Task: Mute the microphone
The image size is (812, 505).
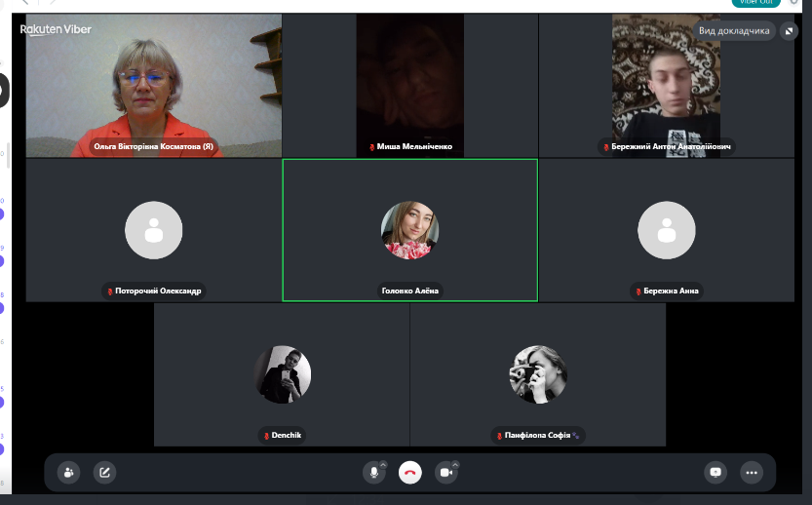Action: [372, 472]
